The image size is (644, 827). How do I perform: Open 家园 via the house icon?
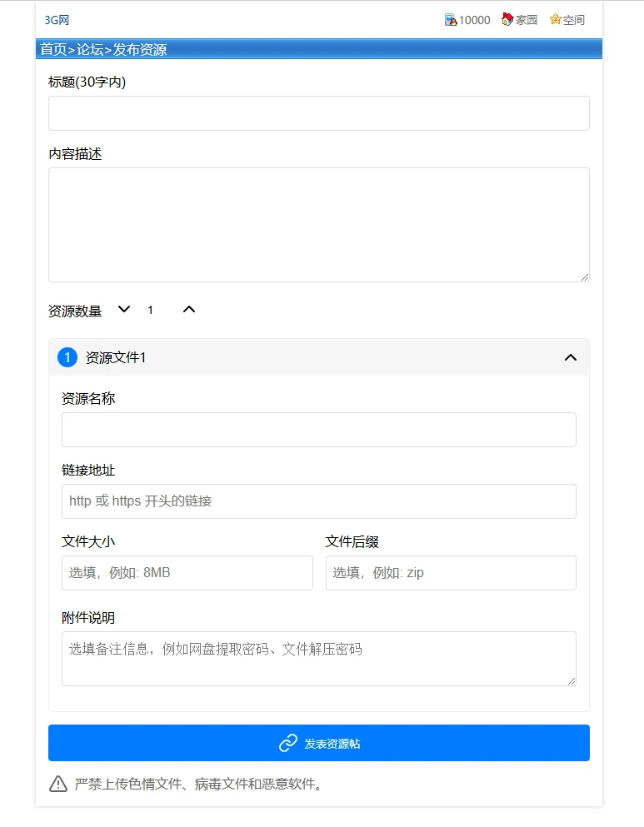click(507, 20)
